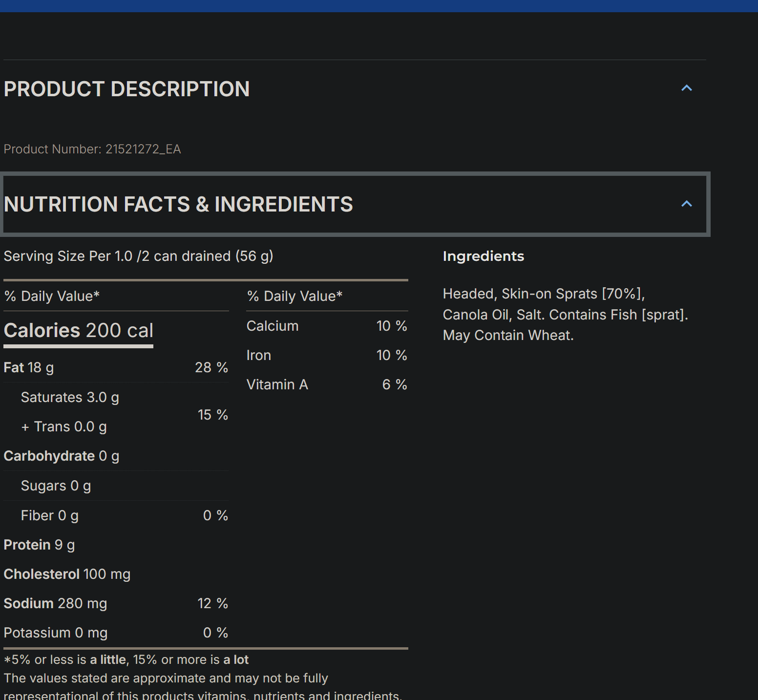Click the Vitamin A label
Image resolution: width=758 pixels, height=700 pixels.
(x=277, y=384)
